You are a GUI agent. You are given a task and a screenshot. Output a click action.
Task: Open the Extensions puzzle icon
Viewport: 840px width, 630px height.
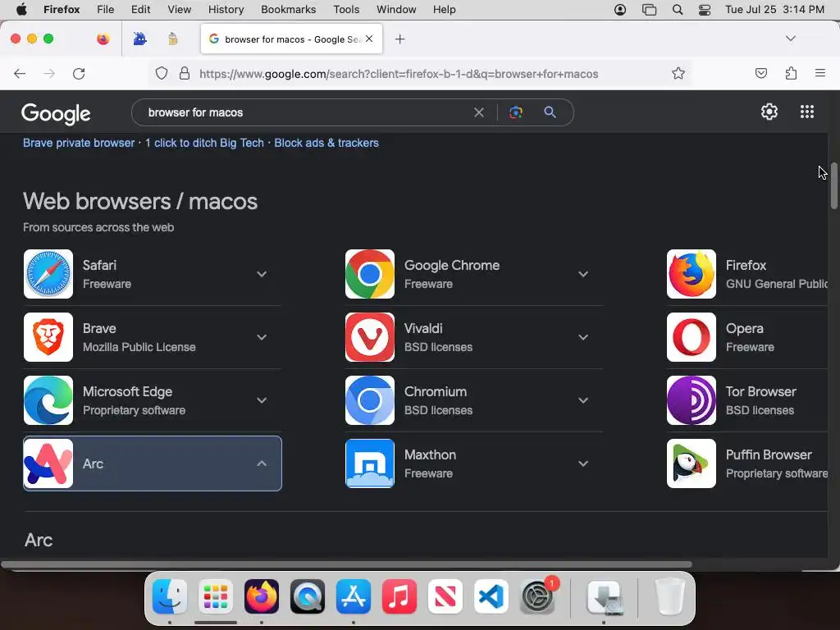[x=791, y=73]
